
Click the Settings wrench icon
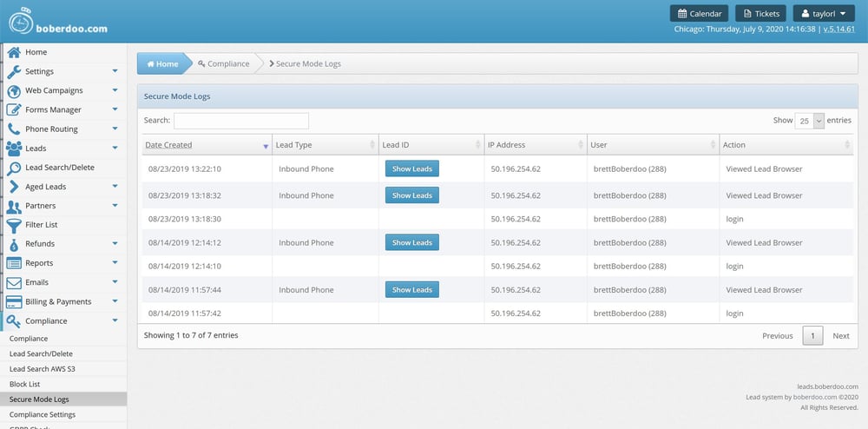click(14, 71)
